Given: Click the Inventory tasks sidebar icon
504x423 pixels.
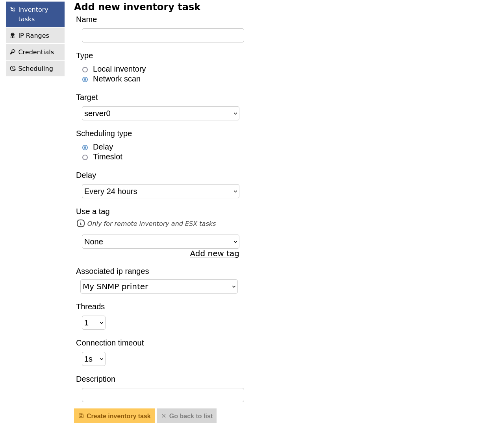Looking at the screenshot, I should coord(13,9).
